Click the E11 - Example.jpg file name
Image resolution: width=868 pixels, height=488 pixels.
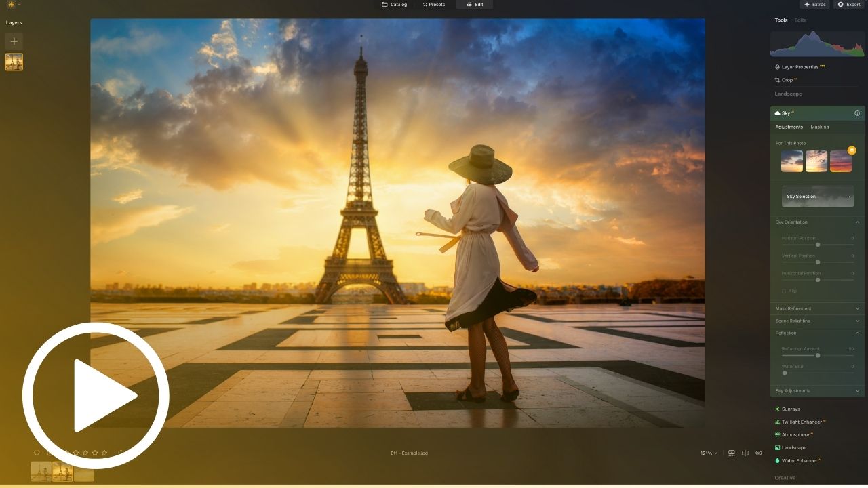(x=409, y=453)
